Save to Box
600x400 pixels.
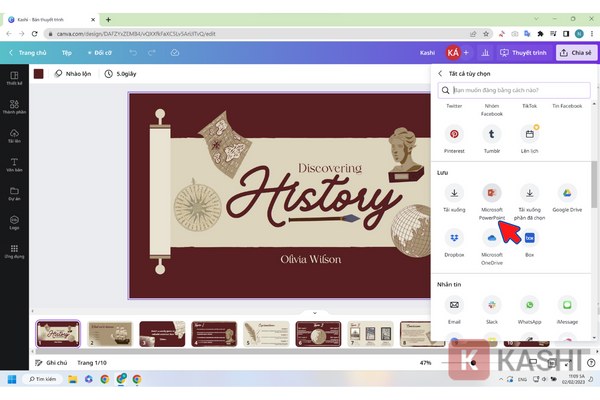530,238
